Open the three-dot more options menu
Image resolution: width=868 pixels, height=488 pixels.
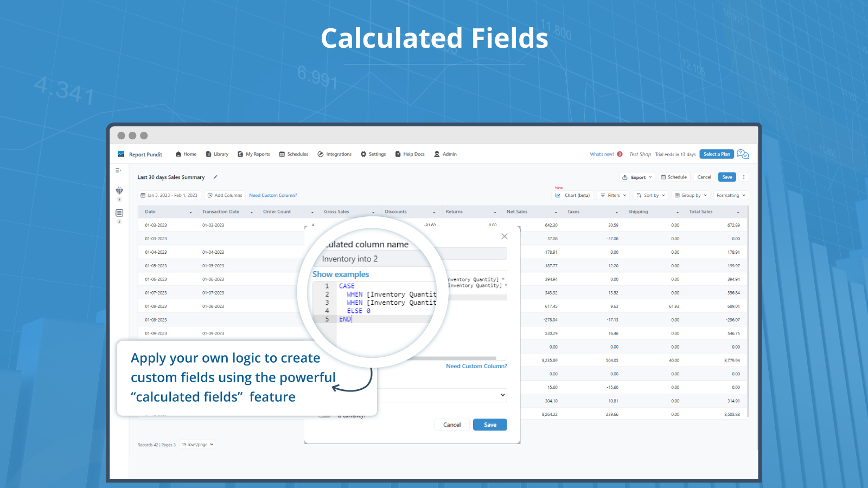(744, 177)
